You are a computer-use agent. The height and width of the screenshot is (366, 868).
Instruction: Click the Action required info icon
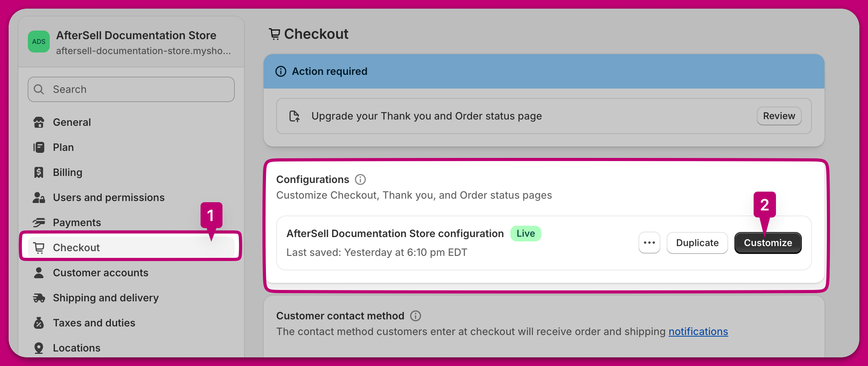pos(281,71)
